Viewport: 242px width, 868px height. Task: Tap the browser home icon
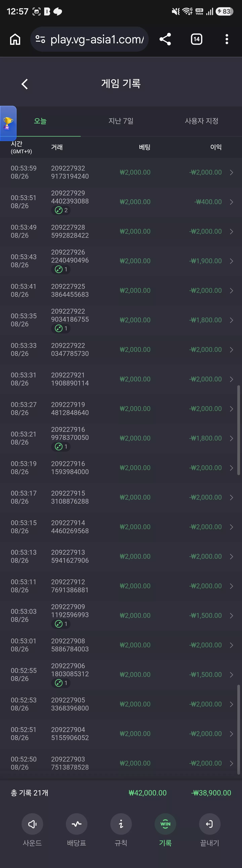pos(15,39)
